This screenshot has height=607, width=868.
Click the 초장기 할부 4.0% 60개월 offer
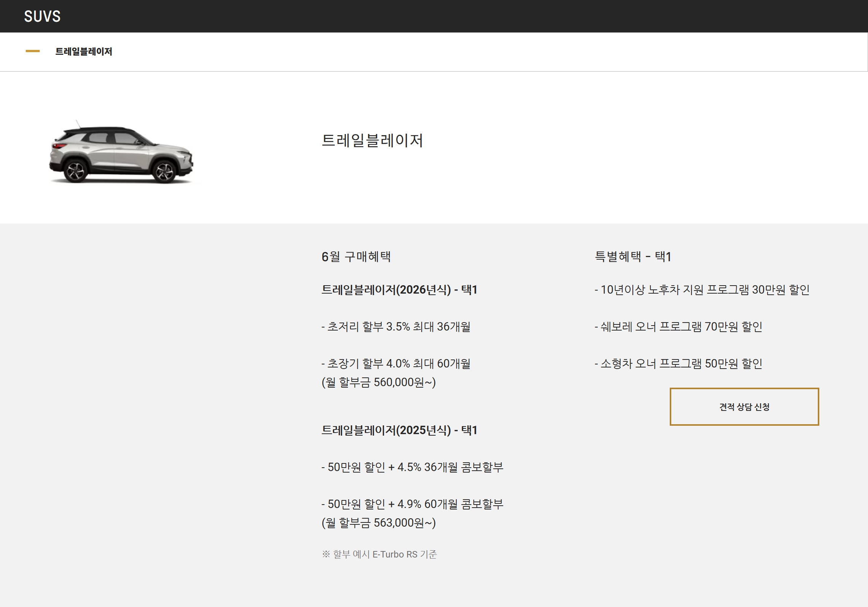[x=396, y=364]
